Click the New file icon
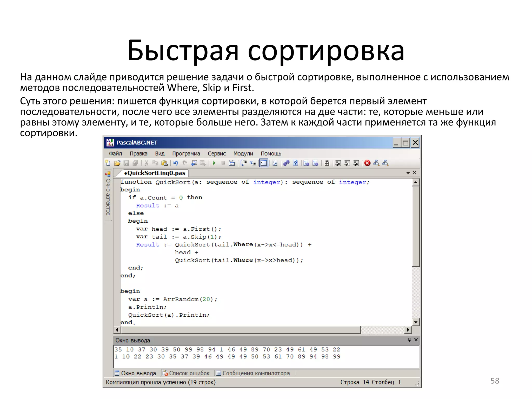 108,163
